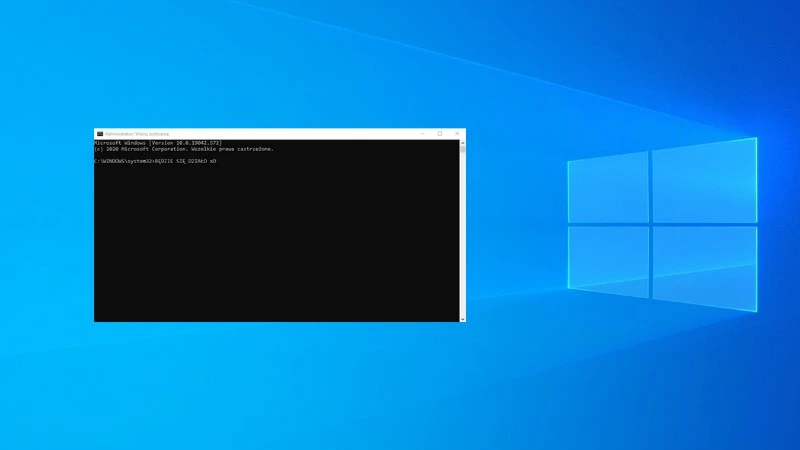
Task: Click the bottom-right pane of Windows logo
Action: coord(703,265)
